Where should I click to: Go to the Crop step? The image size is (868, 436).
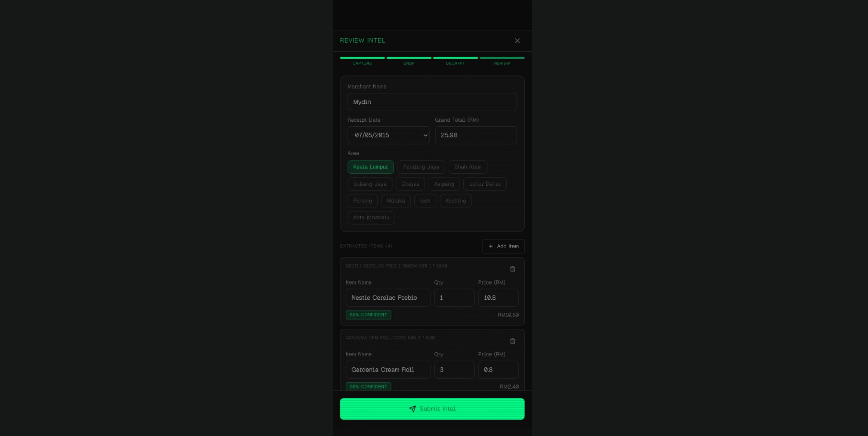pos(409,61)
